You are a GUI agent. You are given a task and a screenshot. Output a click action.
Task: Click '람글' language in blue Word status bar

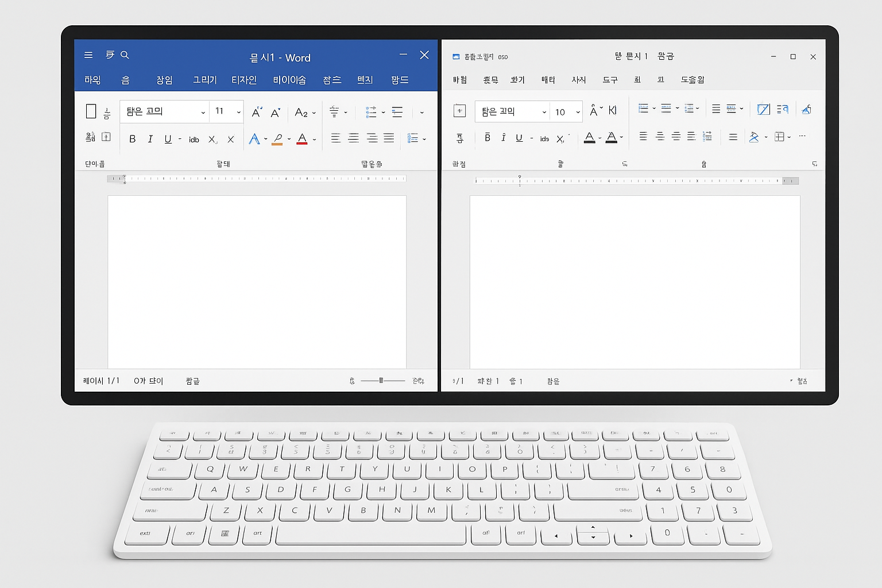pyautogui.click(x=192, y=381)
